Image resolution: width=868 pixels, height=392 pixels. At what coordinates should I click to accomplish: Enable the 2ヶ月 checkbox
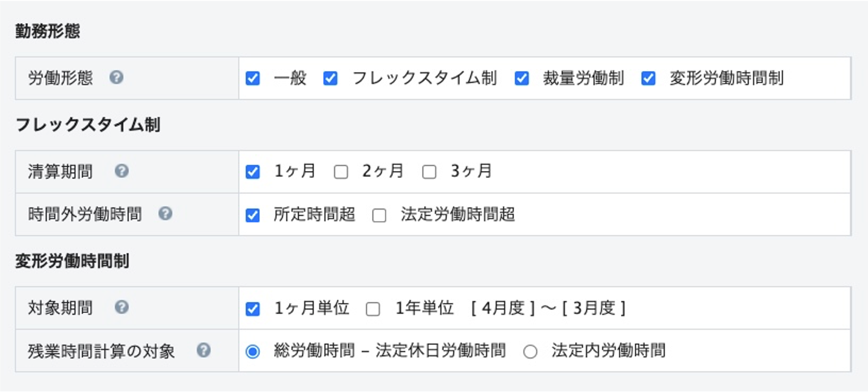pos(341,172)
